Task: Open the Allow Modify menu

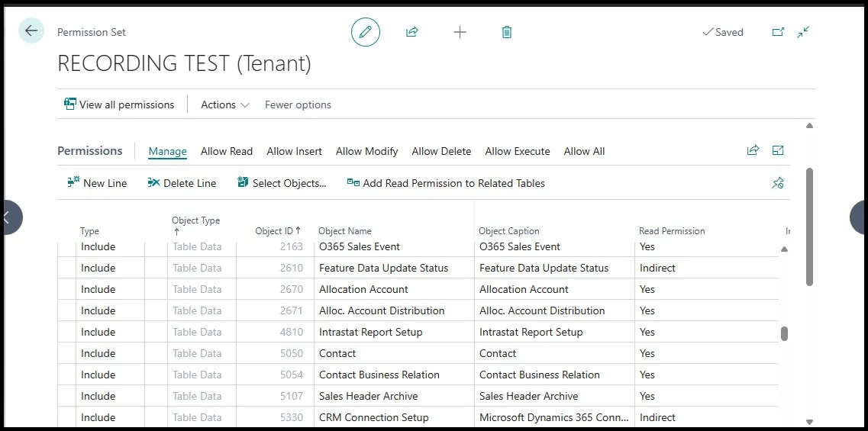Action: (366, 152)
